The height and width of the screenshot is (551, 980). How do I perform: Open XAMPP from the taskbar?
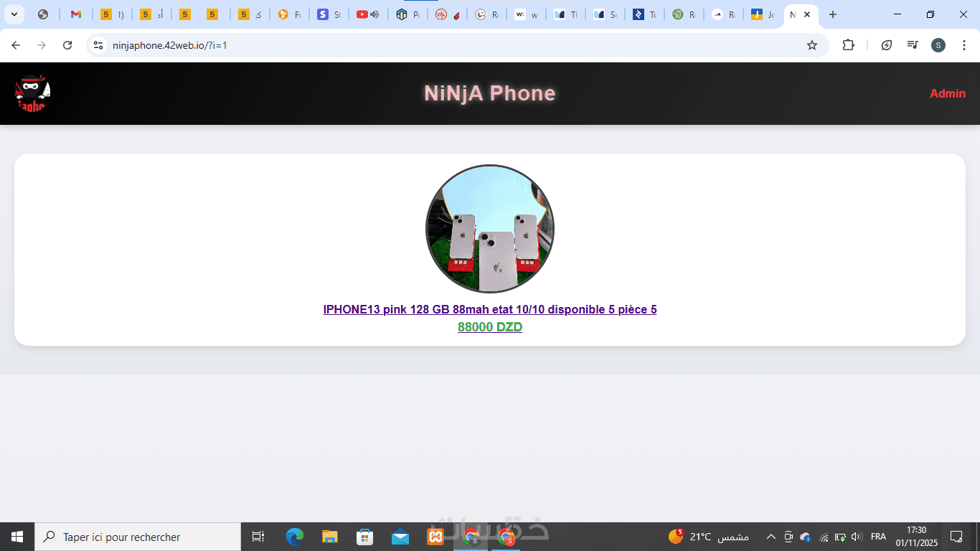(435, 537)
